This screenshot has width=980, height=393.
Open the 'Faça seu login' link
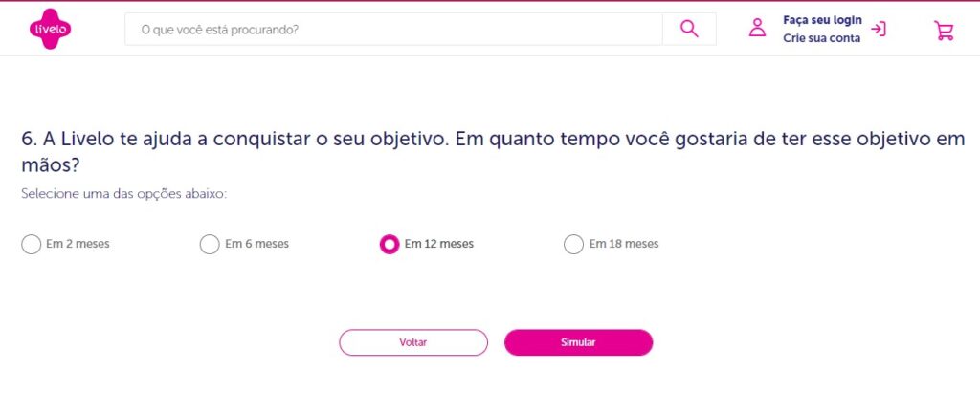click(822, 20)
